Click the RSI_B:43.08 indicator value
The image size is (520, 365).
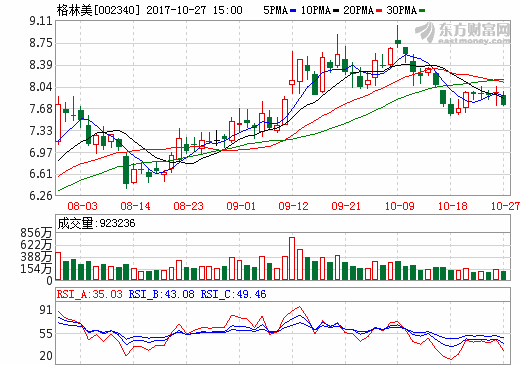pos(162,294)
